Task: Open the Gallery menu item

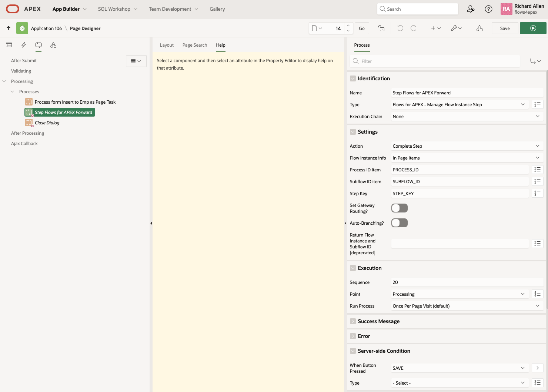Action: [x=217, y=9]
